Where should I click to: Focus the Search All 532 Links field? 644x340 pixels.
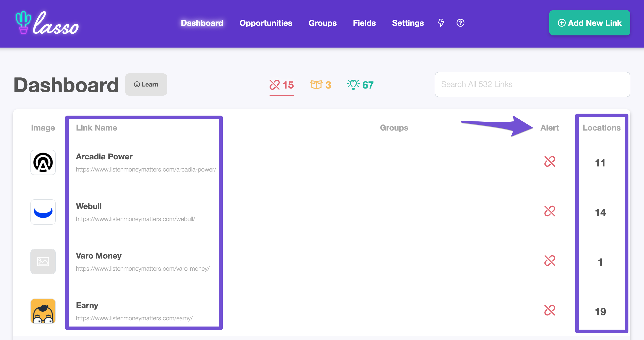click(532, 84)
